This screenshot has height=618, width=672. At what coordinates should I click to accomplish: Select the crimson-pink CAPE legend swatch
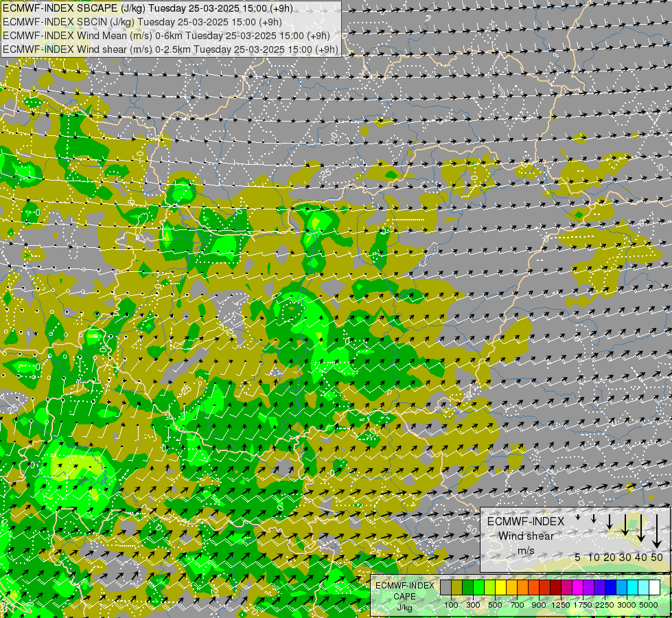point(566,587)
